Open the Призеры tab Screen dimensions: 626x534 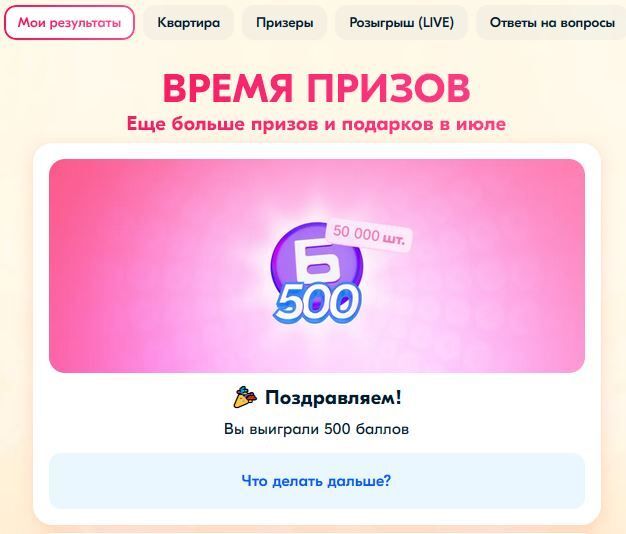tap(285, 22)
